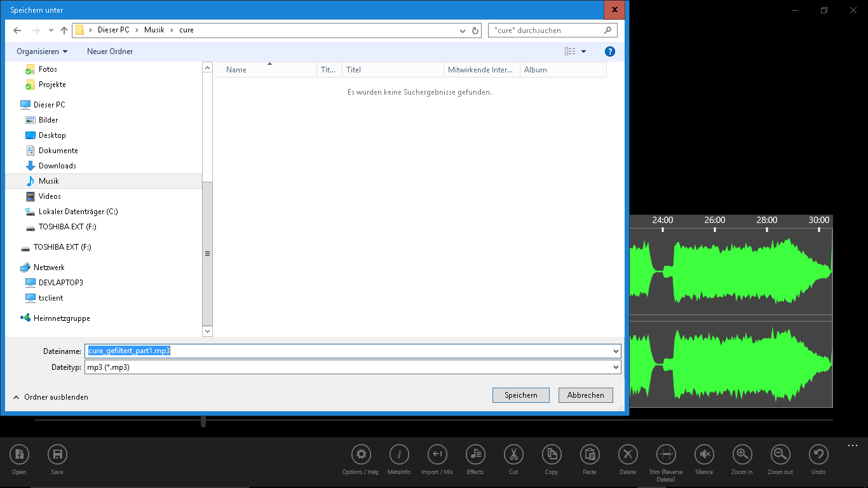Open the Dateityp mp3 combo box
Screen dimensions: 868x488
tap(353, 367)
